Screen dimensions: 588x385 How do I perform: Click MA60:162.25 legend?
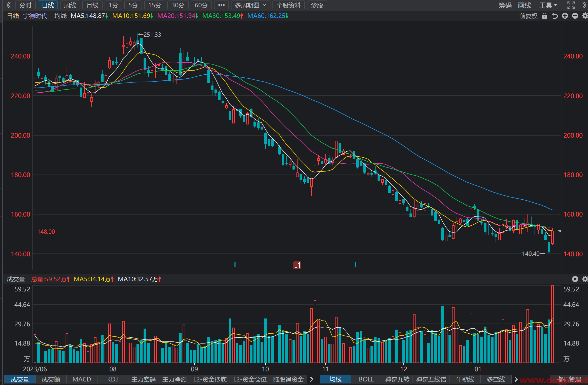click(x=268, y=16)
